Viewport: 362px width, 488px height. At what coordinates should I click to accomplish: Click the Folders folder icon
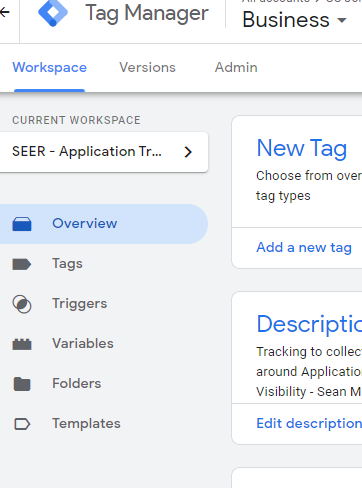tap(22, 384)
